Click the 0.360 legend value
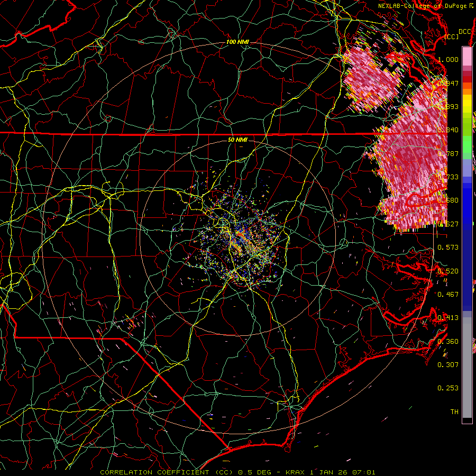 (448, 341)
